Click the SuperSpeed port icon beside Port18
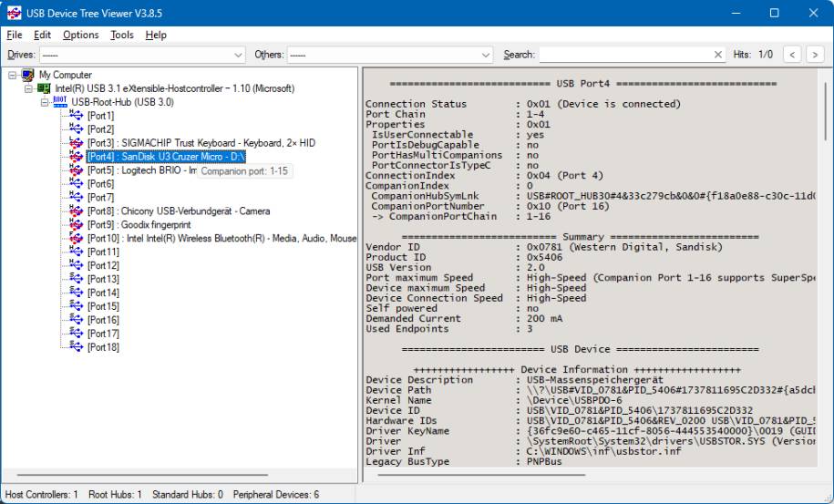Screen dimensions: 834x504 click(x=76, y=347)
